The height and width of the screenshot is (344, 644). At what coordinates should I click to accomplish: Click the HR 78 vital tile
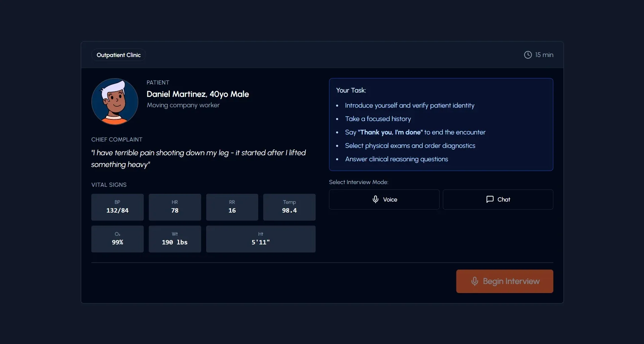[x=175, y=207]
